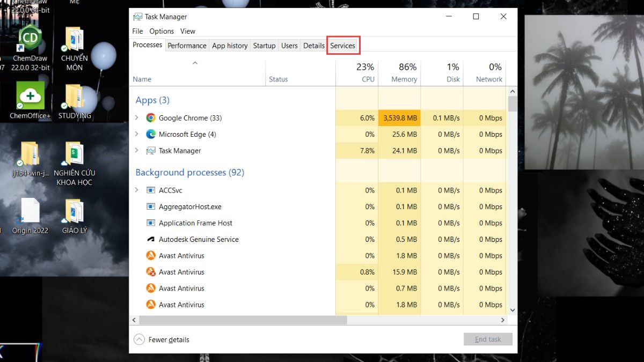Click the 25.6 MB memory cell
644x362 pixels.
coord(399,134)
